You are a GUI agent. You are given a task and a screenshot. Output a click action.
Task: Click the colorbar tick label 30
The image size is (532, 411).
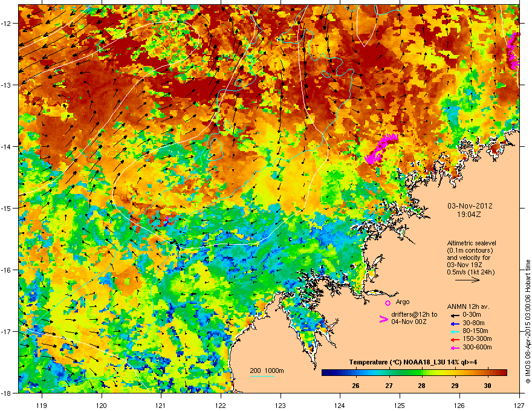(487, 386)
